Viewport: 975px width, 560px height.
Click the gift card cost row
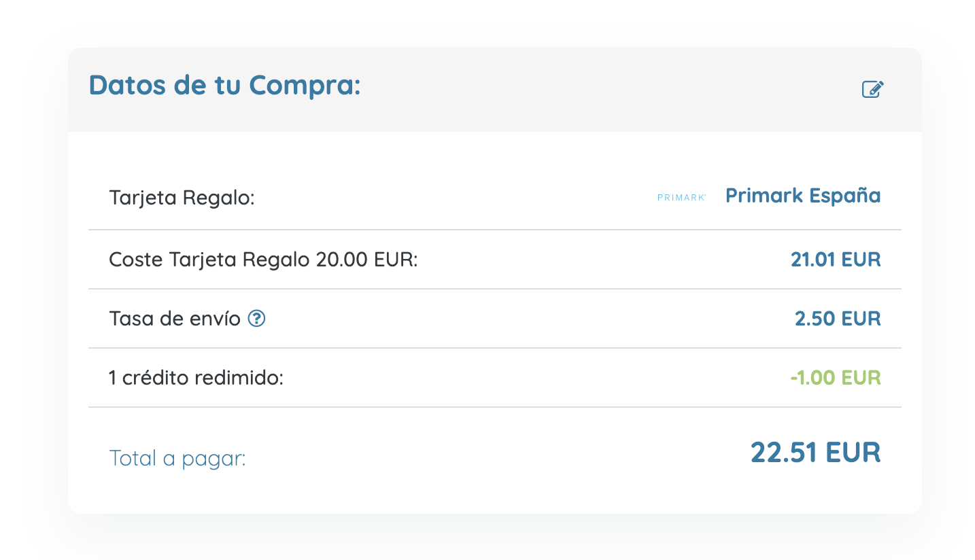pyautogui.click(x=495, y=260)
